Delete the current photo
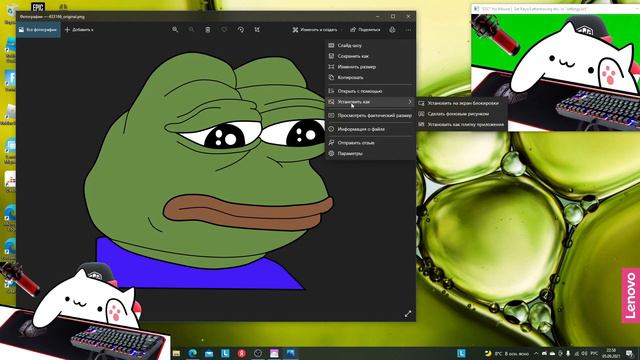Image resolution: width=640 pixels, height=360 pixels. (208, 29)
